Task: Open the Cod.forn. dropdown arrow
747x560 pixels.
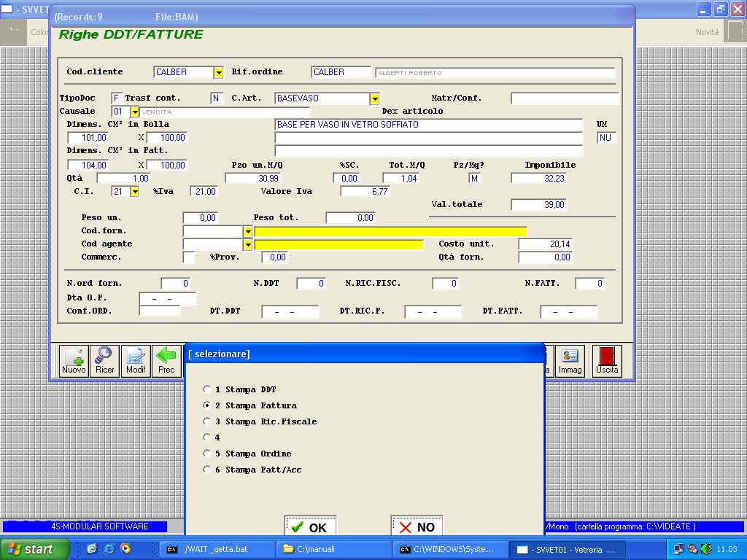Action: coord(248,231)
